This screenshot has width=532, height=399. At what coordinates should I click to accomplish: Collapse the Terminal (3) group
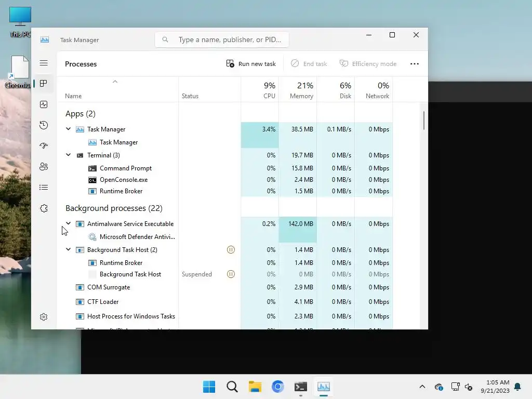tap(68, 155)
